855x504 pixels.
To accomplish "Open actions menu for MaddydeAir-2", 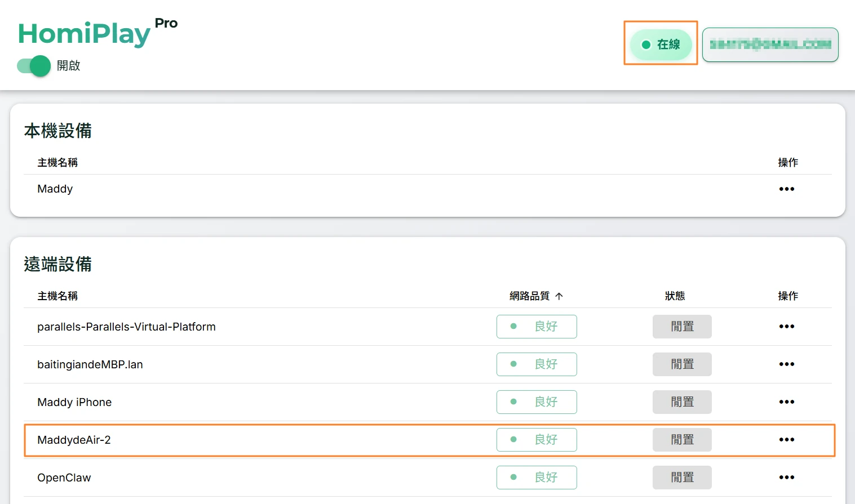I will [786, 440].
